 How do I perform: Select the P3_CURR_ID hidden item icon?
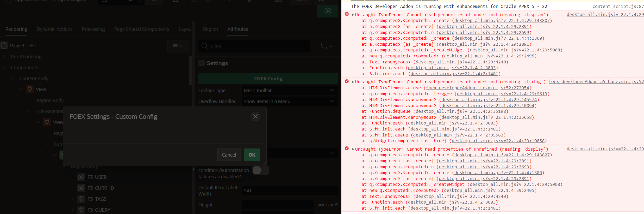81,188
